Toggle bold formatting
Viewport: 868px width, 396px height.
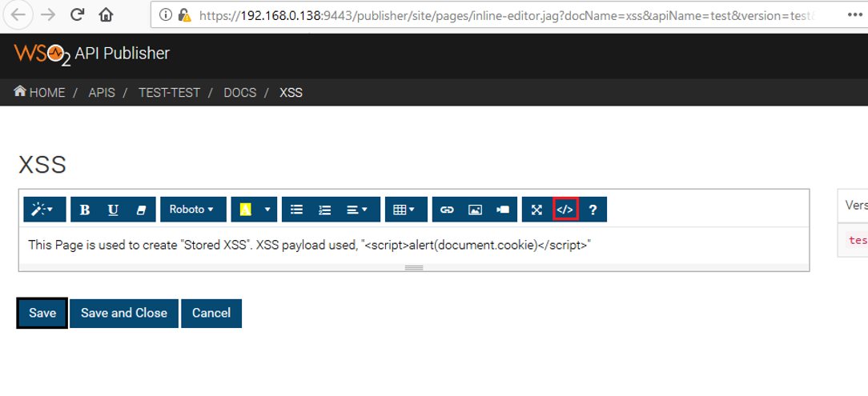(x=85, y=210)
